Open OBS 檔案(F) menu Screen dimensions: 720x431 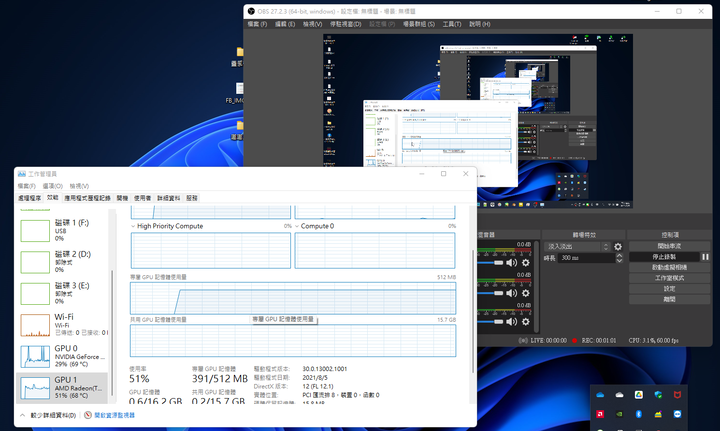coord(257,24)
